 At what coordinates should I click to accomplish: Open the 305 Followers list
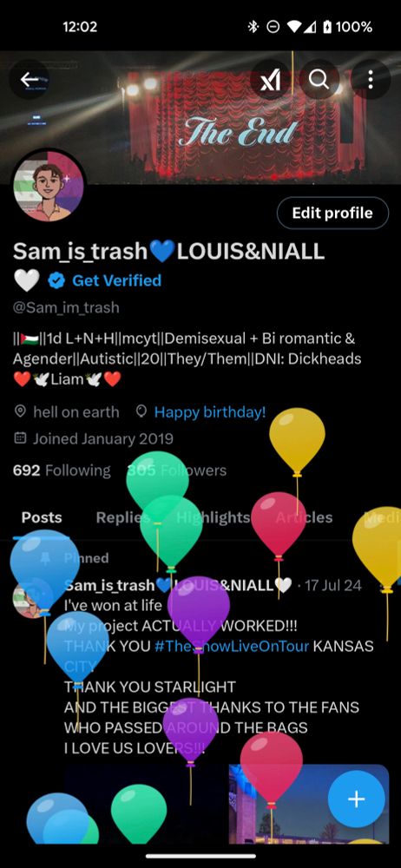point(177,470)
